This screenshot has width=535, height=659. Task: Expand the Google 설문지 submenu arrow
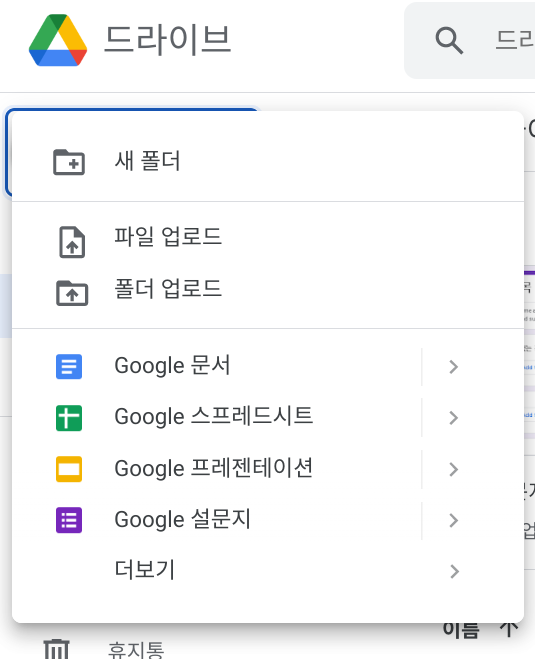(453, 520)
